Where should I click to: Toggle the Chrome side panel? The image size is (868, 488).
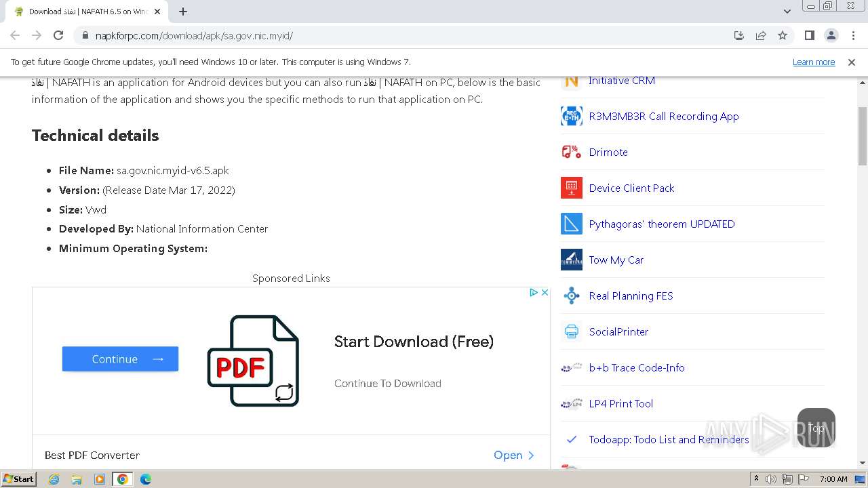click(809, 35)
